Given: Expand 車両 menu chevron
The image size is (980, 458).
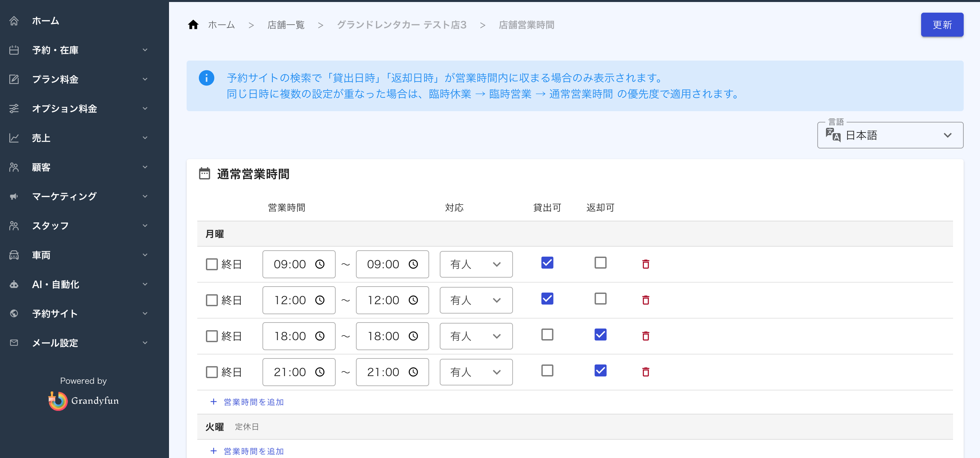Looking at the screenshot, I should 145,255.
